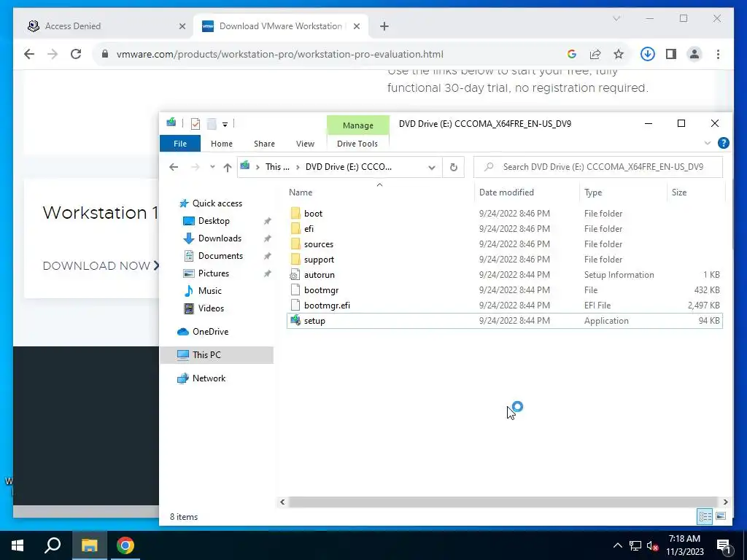Bookmark this page with star icon
Image resolution: width=747 pixels, height=560 pixels.
pyautogui.click(x=619, y=54)
